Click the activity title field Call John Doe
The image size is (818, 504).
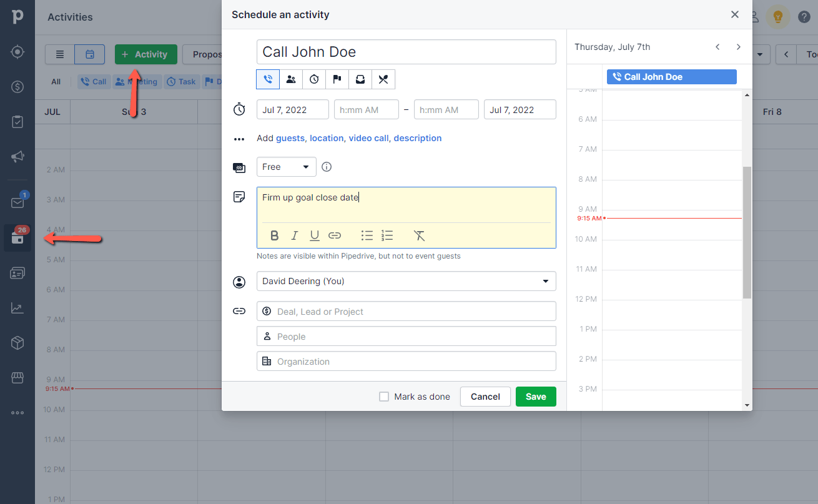point(407,52)
